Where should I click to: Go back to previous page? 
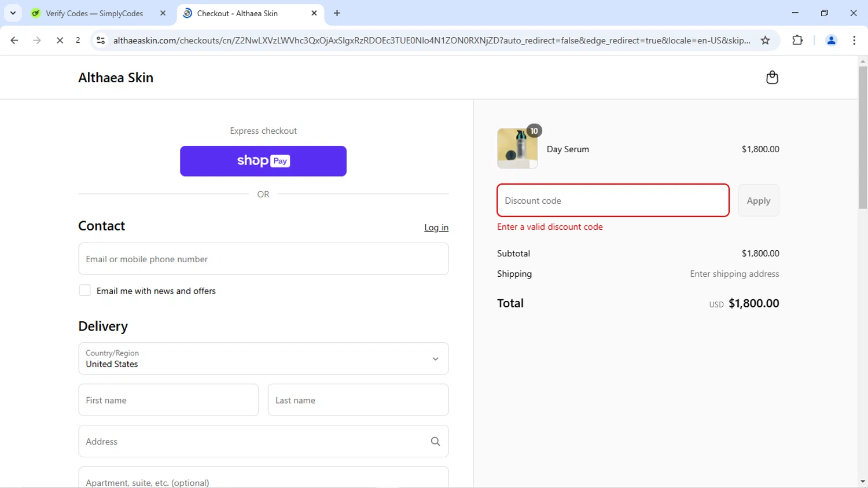click(14, 41)
